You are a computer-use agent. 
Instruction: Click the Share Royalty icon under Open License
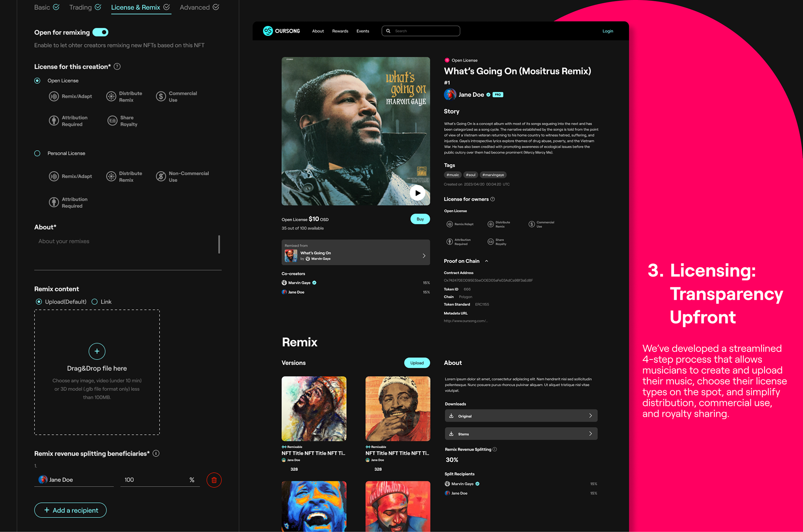click(x=112, y=121)
